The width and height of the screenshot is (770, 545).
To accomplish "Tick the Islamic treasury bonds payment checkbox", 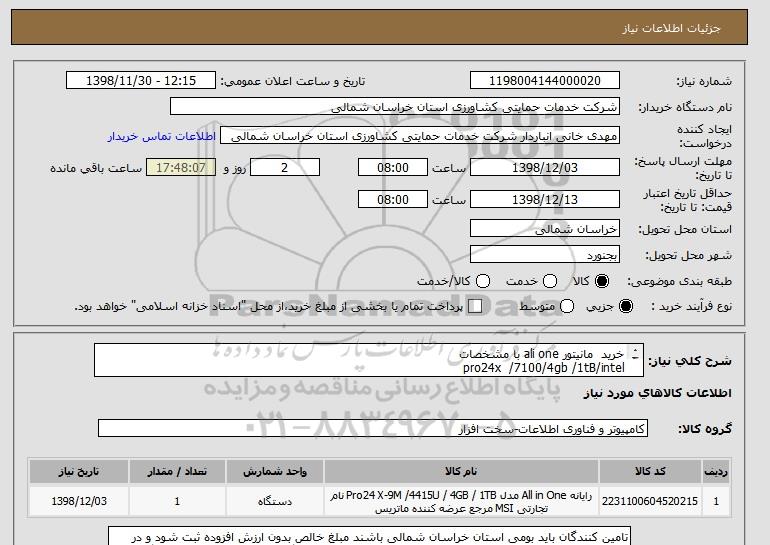I will [475, 306].
